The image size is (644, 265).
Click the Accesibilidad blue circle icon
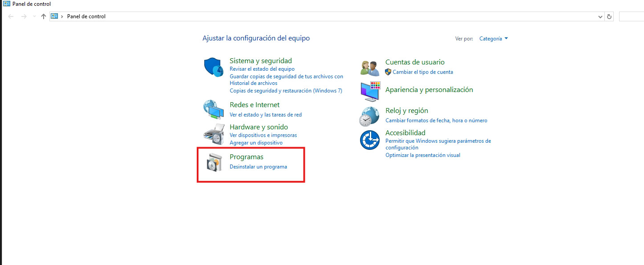pos(369,141)
